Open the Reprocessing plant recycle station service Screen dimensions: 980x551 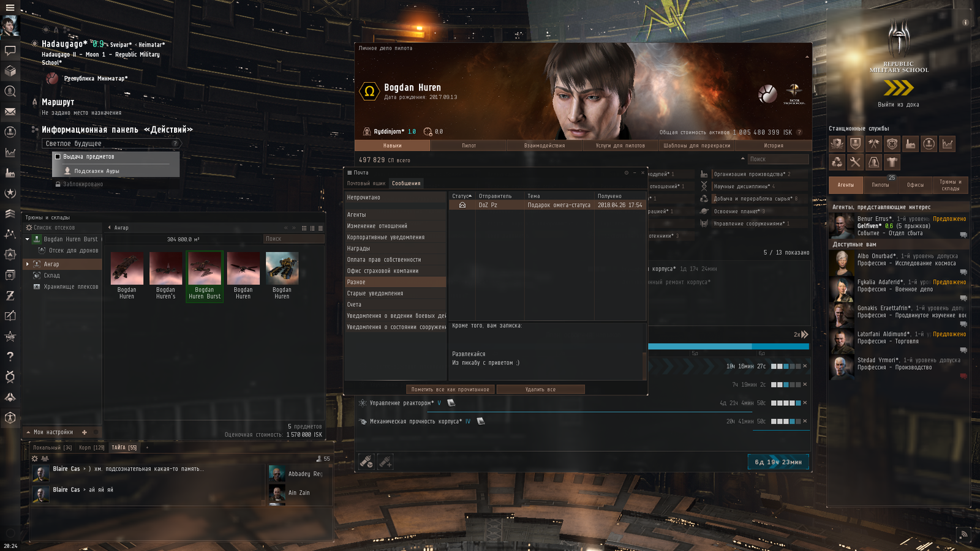(x=837, y=162)
